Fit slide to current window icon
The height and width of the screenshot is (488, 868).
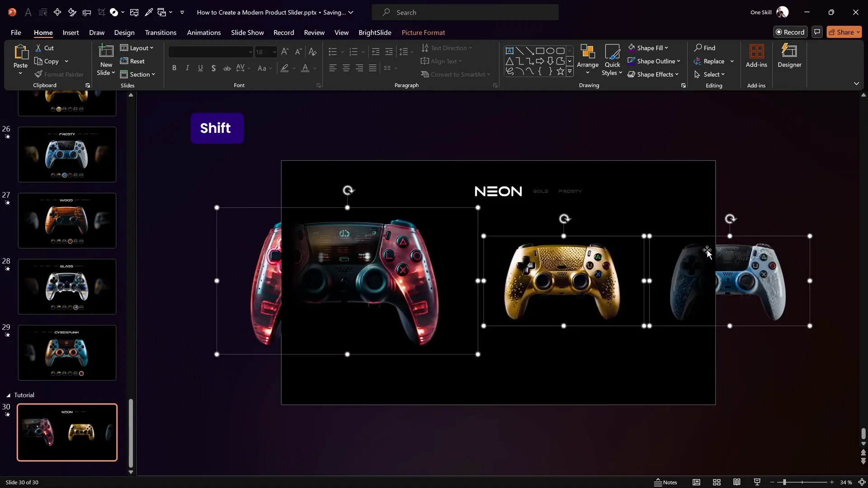coord(862,482)
